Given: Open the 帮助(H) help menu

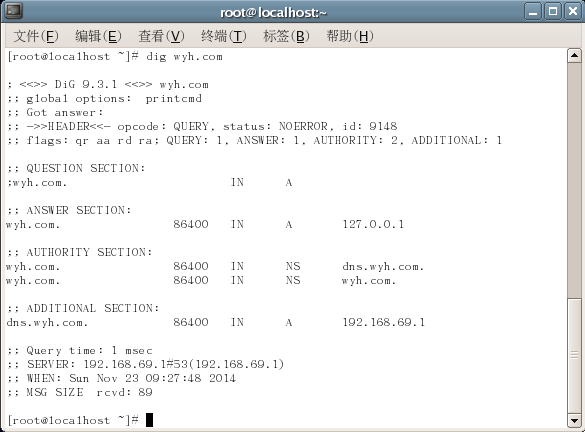Looking at the screenshot, I should [350, 36].
